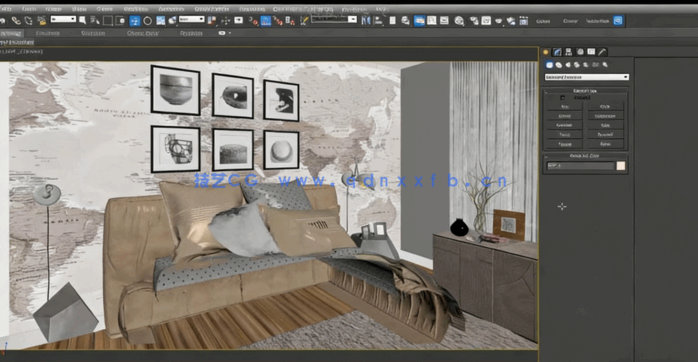Click the Unlink Selection tool
Viewport: 698px width, 362px height.
pos(28,20)
